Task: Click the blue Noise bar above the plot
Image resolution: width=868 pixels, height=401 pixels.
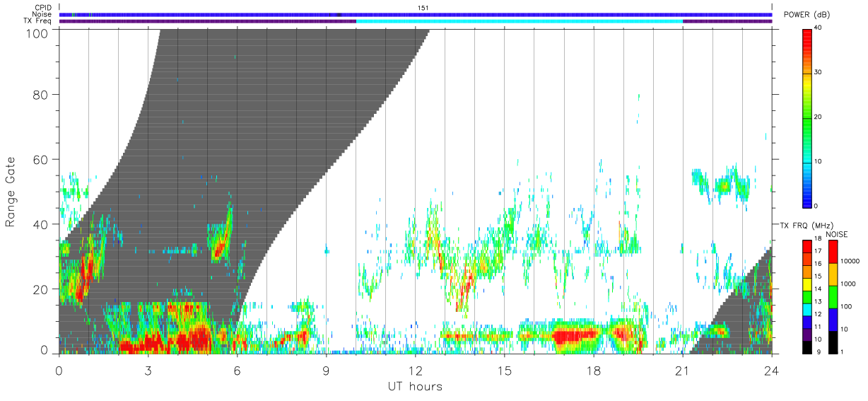Action: [416, 14]
